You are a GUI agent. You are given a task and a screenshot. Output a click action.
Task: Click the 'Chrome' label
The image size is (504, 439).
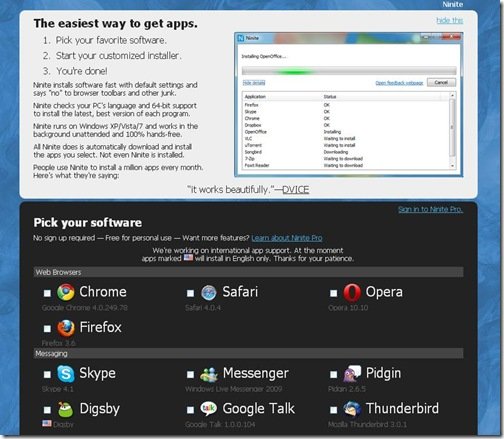[x=103, y=292]
